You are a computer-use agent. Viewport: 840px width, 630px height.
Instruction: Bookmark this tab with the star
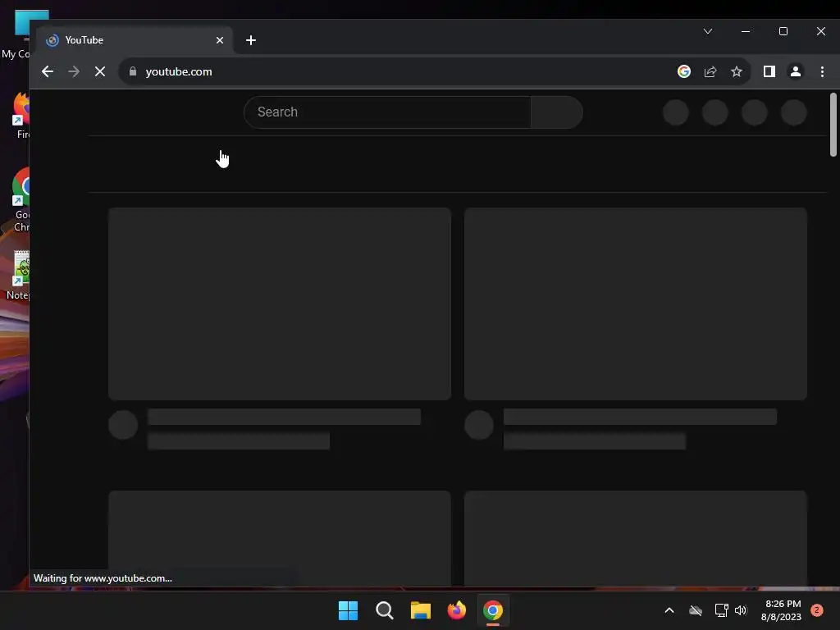point(737,71)
